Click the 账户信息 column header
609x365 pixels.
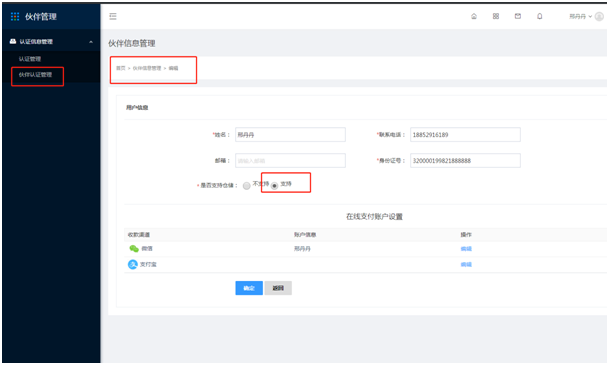pos(305,235)
